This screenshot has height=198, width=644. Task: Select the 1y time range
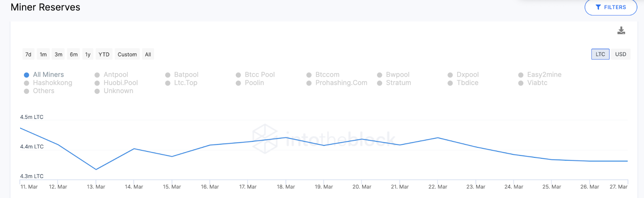(x=88, y=54)
